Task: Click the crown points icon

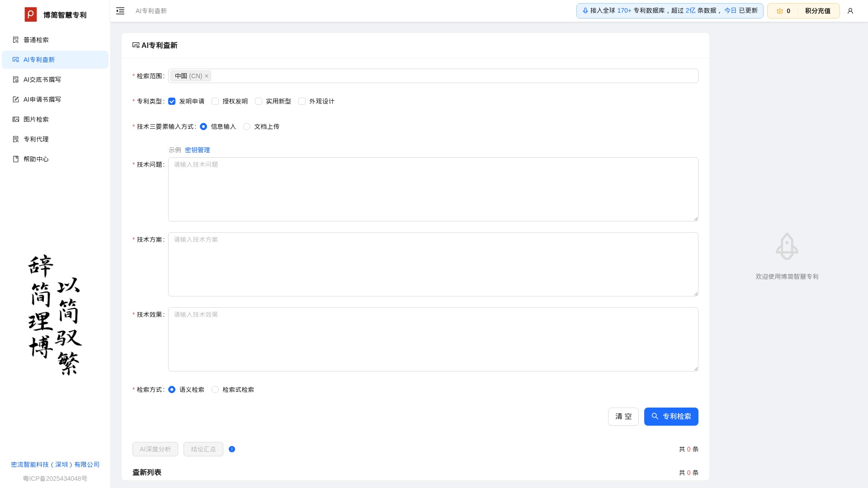Action: click(780, 11)
